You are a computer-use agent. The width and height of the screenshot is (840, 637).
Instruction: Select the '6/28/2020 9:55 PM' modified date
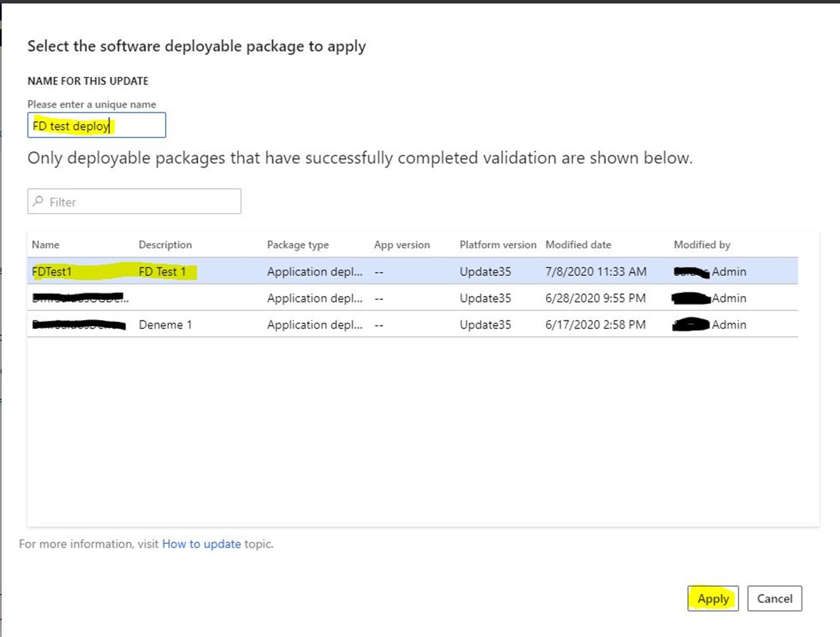pos(595,298)
